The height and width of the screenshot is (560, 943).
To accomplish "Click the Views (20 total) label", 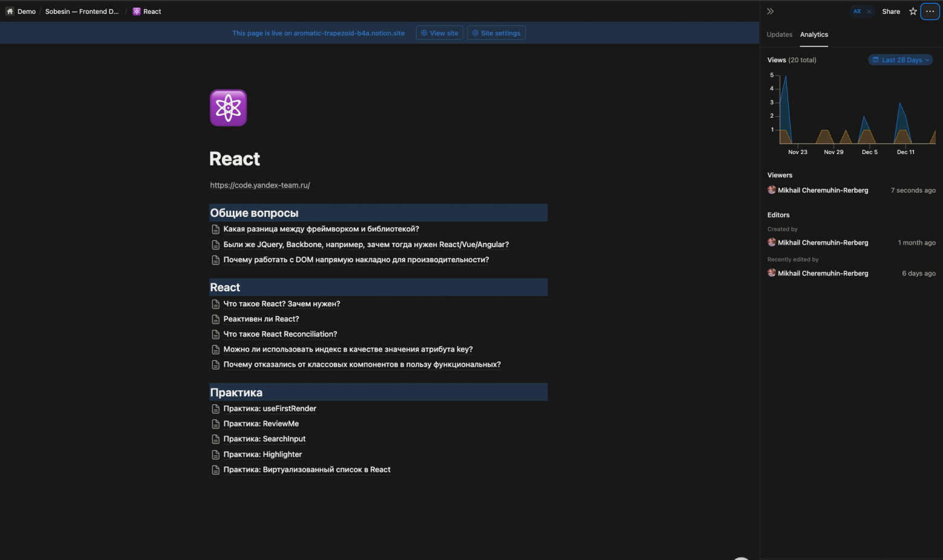I will coord(792,60).
